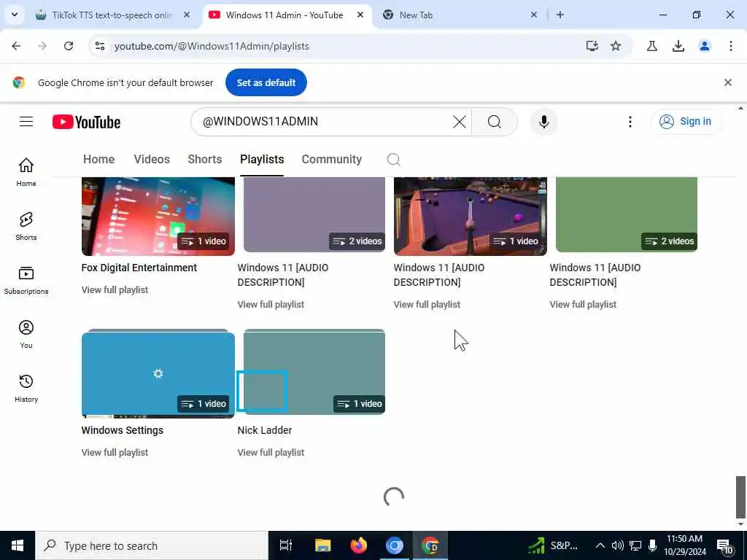Dismiss the default browser banner
The width and height of the screenshot is (747, 560).
tap(728, 82)
